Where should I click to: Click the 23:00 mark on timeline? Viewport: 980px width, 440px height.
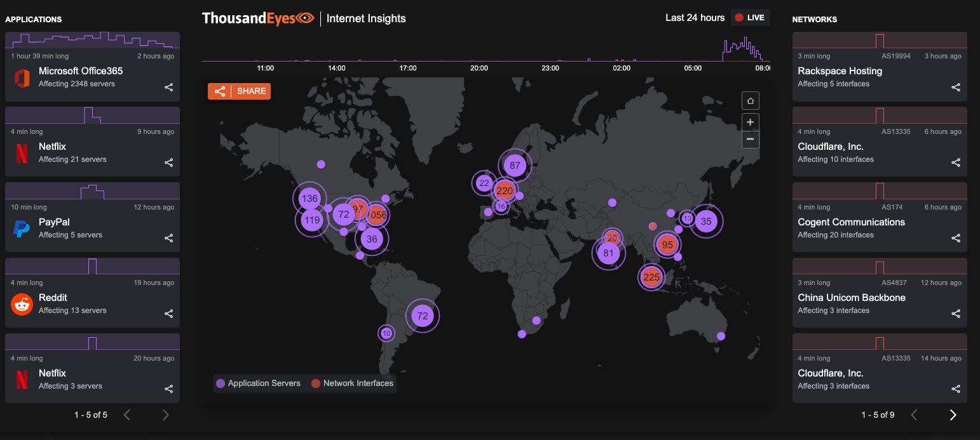click(x=550, y=68)
